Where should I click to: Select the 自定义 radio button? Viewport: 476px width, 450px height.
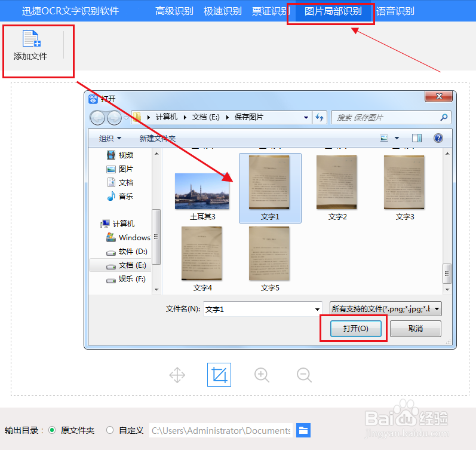coord(110,430)
